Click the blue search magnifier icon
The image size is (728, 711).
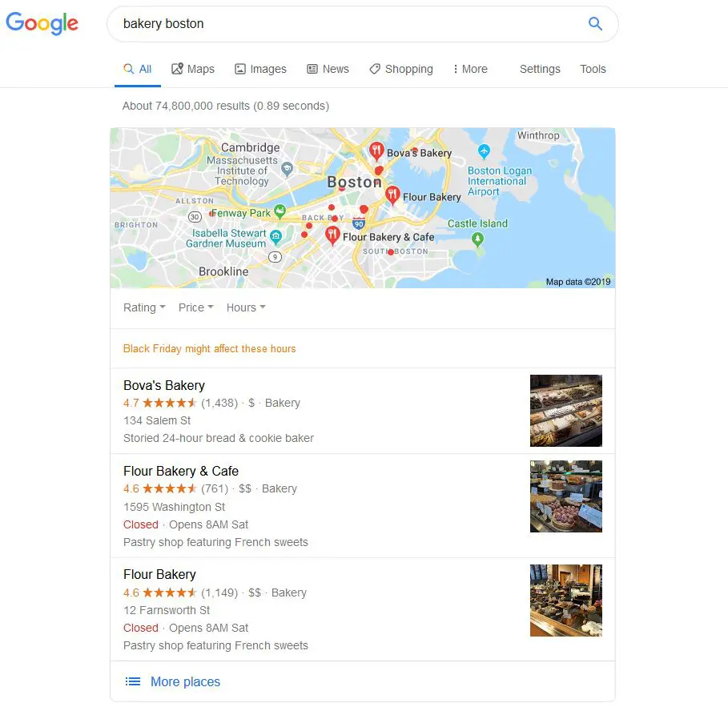pyautogui.click(x=595, y=24)
